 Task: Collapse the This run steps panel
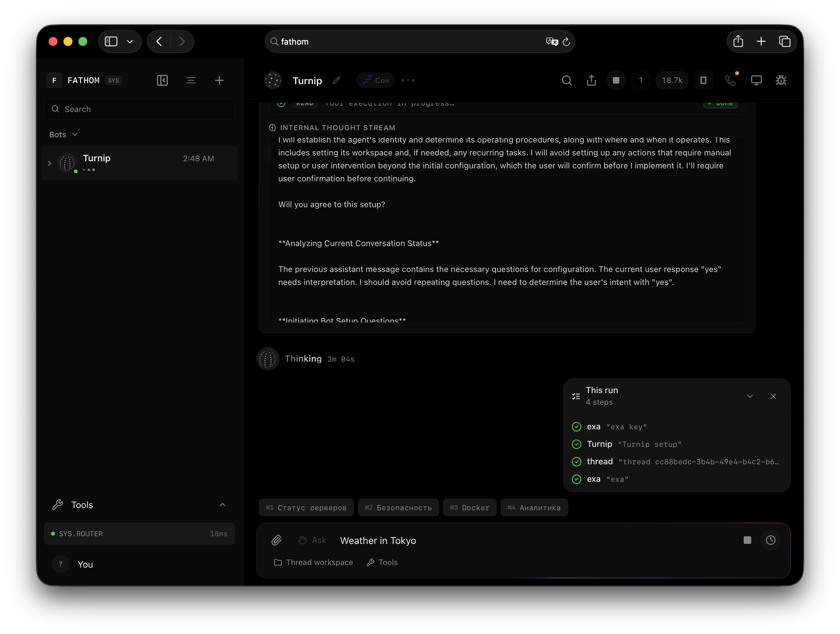[750, 396]
